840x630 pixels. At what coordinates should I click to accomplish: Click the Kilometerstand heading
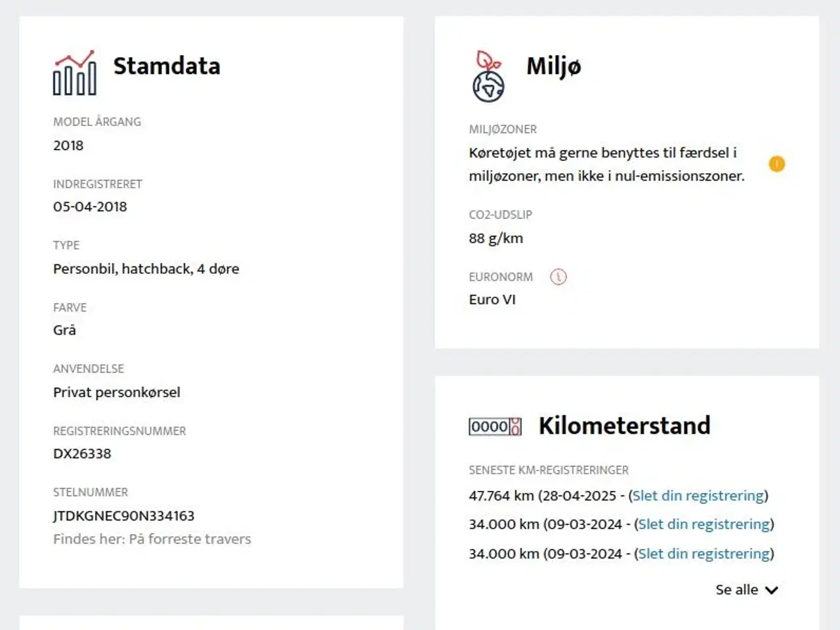[x=625, y=426]
